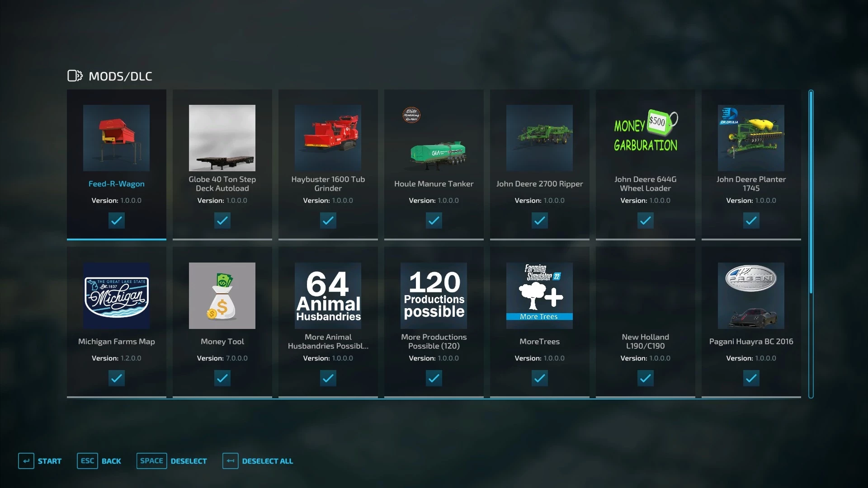The image size is (868, 488).
Task: Click the Pagani Huayra BC 2016 logo image
Action: click(751, 296)
